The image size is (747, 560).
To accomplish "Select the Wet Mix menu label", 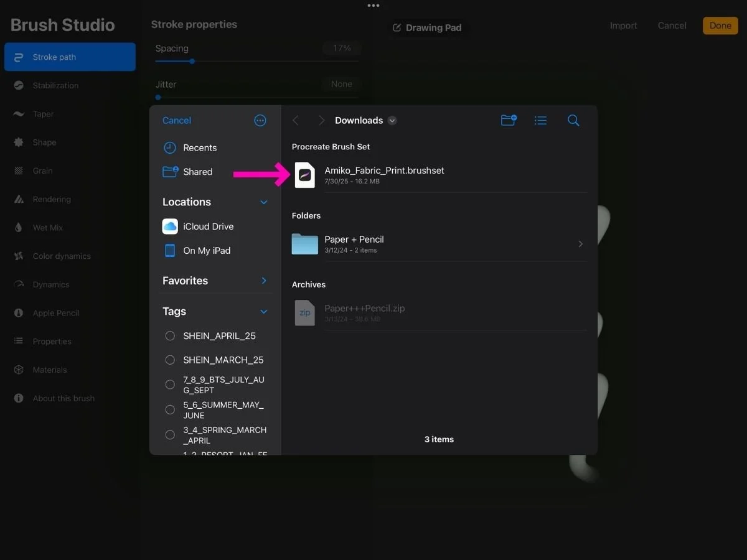I will point(48,228).
